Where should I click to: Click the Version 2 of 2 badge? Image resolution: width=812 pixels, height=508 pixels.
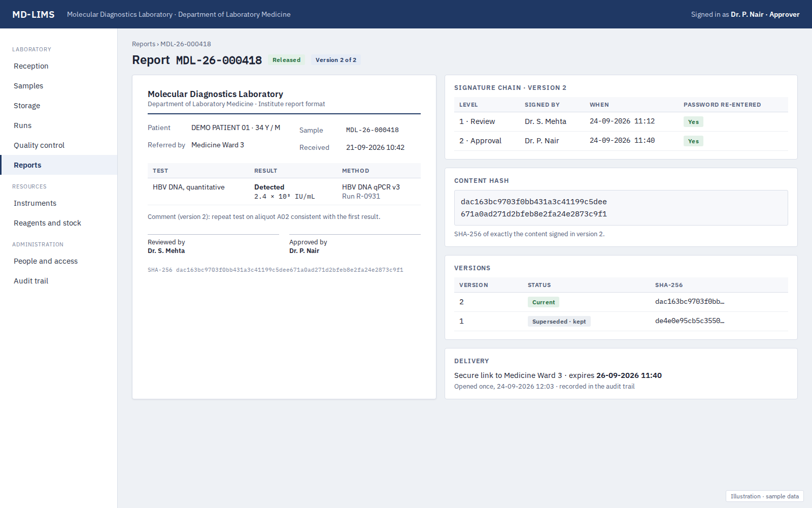[336, 60]
